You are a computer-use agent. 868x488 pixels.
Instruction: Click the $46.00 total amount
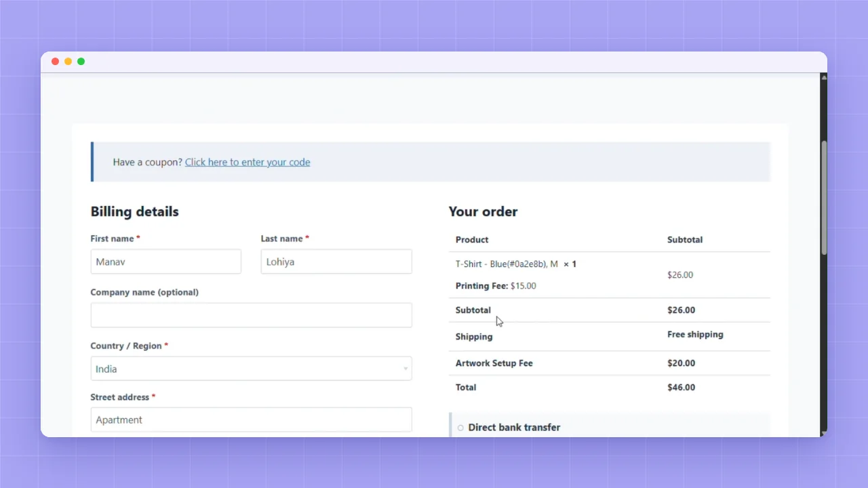point(682,388)
